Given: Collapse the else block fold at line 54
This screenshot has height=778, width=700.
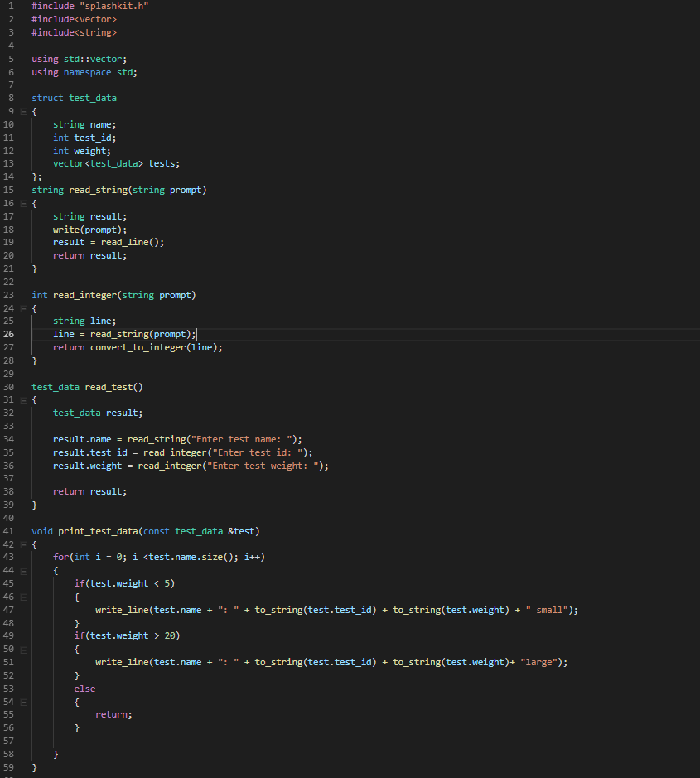Looking at the screenshot, I should pyautogui.click(x=24, y=702).
